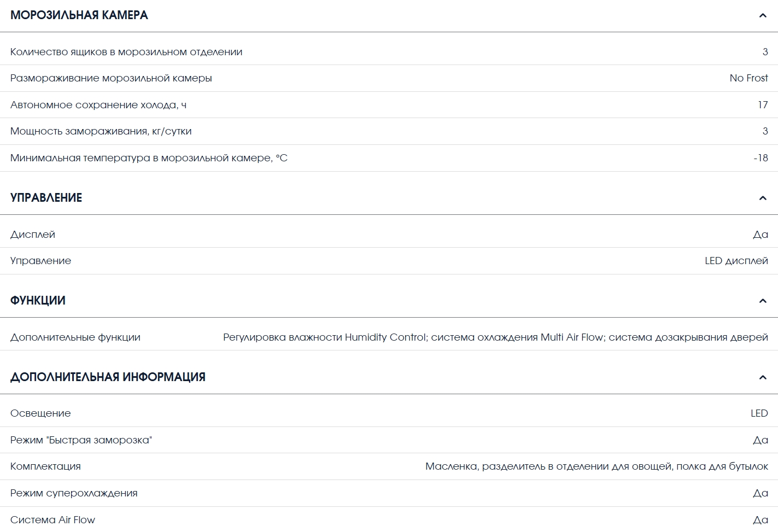
Task: Click the Комплектация value listing Масленка
Action: [x=596, y=466]
